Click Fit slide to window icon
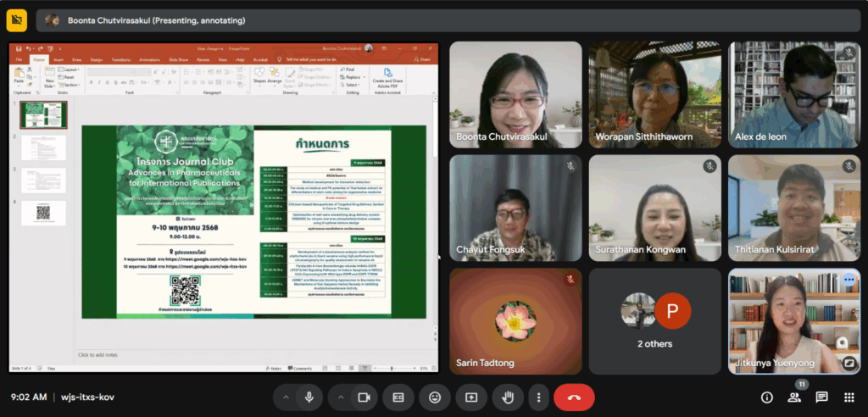 pyautogui.click(x=433, y=368)
